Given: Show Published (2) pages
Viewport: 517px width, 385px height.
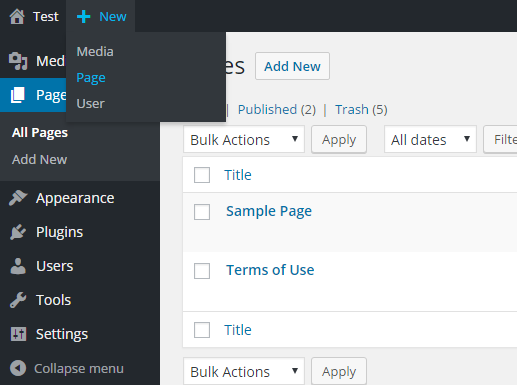Looking at the screenshot, I should pos(277,110).
